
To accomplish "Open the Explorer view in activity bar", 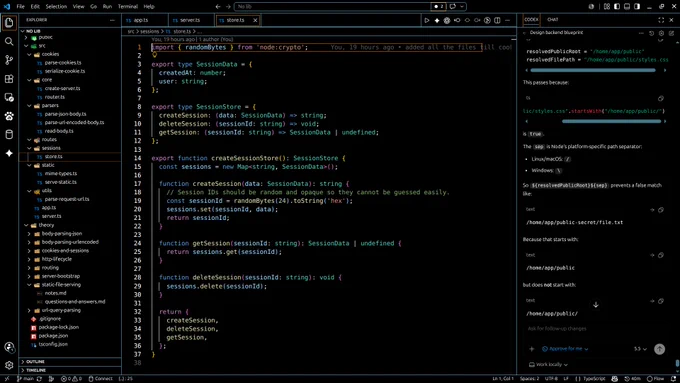I will point(9,23).
